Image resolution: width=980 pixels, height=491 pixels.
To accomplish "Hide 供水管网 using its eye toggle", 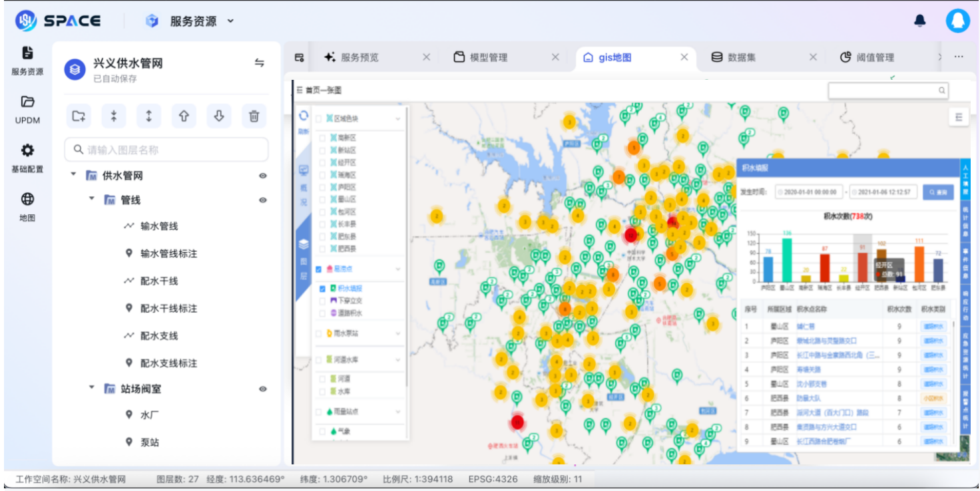I will (264, 175).
